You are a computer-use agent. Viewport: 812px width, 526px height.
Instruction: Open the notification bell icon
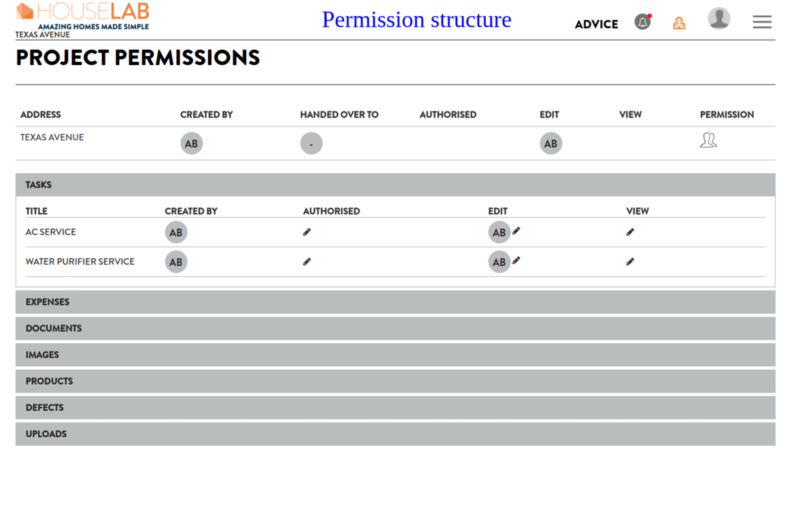643,21
